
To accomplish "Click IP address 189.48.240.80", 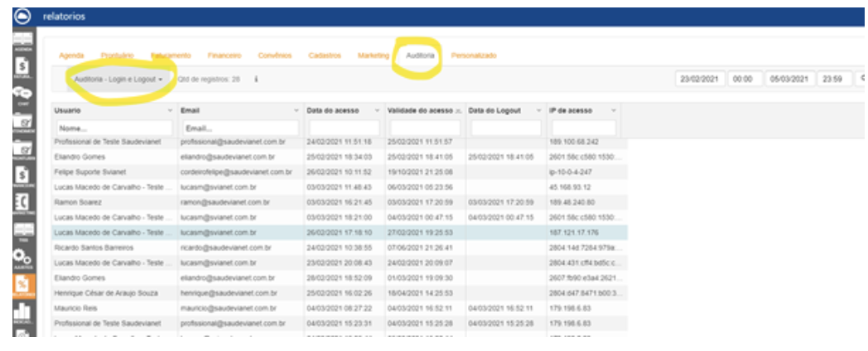I will coord(572,202).
